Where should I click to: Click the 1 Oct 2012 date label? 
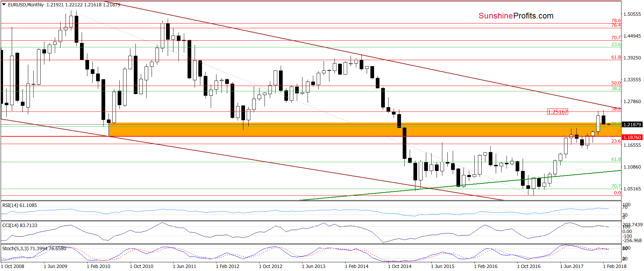tap(271, 266)
